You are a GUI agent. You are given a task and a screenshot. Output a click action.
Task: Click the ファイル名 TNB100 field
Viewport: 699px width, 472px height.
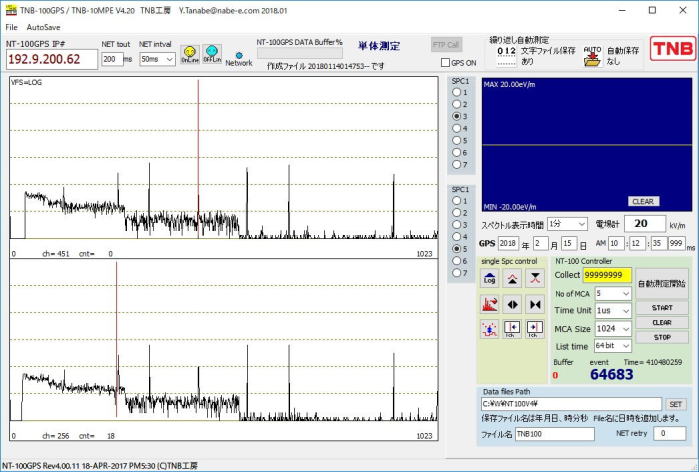click(x=555, y=434)
